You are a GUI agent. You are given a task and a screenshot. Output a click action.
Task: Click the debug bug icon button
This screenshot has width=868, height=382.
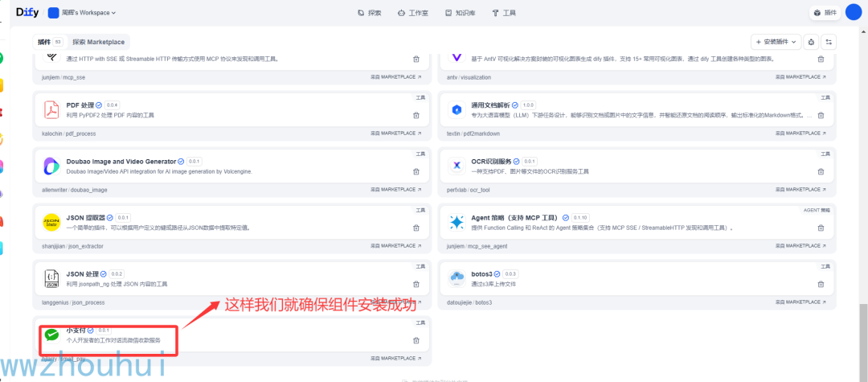click(x=811, y=42)
